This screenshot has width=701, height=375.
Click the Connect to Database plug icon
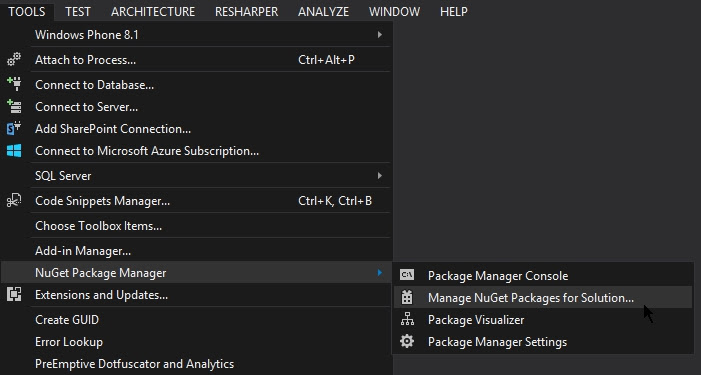14,84
